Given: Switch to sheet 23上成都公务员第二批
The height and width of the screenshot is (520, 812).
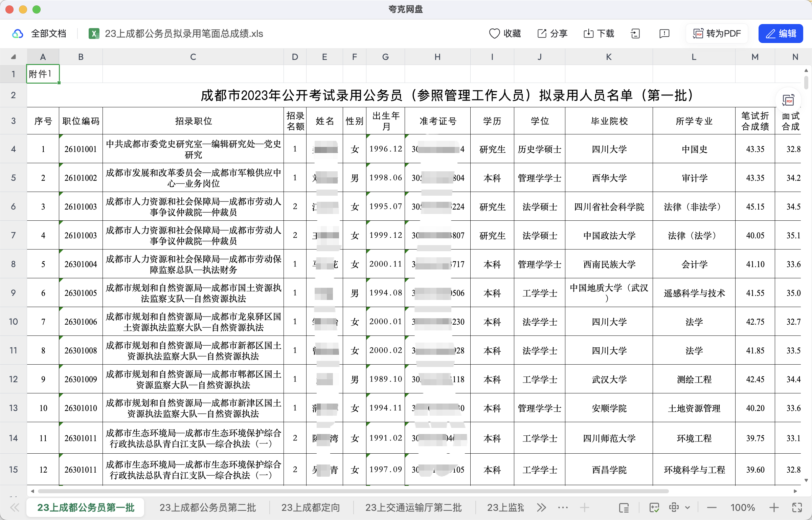Looking at the screenshot, I should tap(207, 507).
